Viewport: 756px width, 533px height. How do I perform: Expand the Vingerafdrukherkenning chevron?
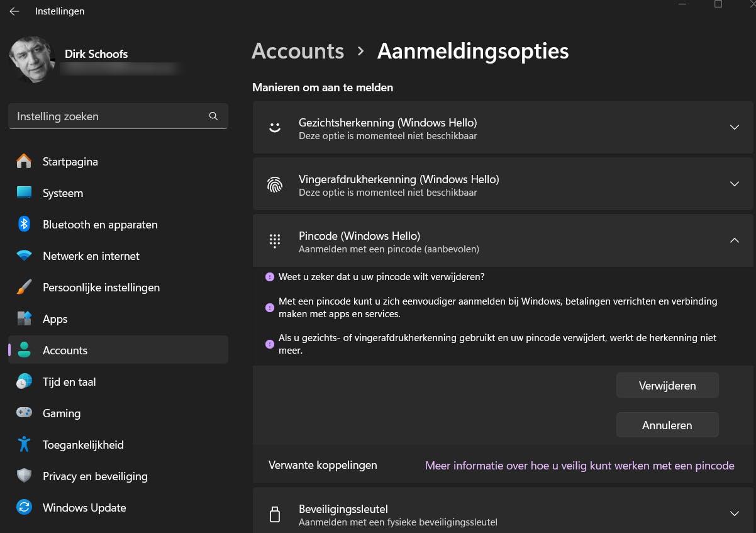734,184
